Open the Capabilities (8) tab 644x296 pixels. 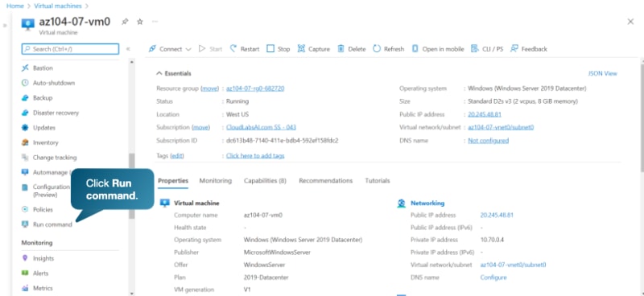265,181
